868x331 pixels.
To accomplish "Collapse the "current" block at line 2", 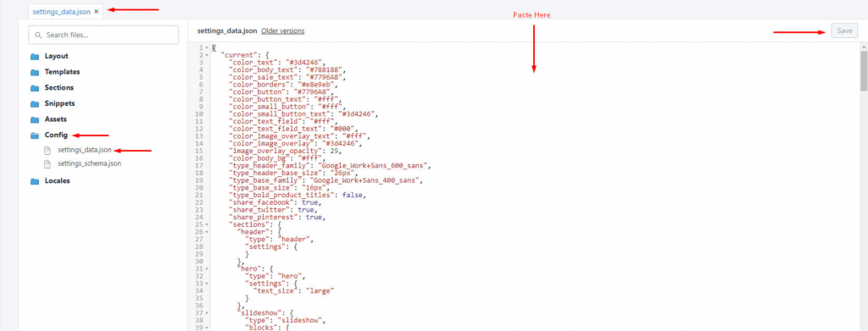I will 207,55.
